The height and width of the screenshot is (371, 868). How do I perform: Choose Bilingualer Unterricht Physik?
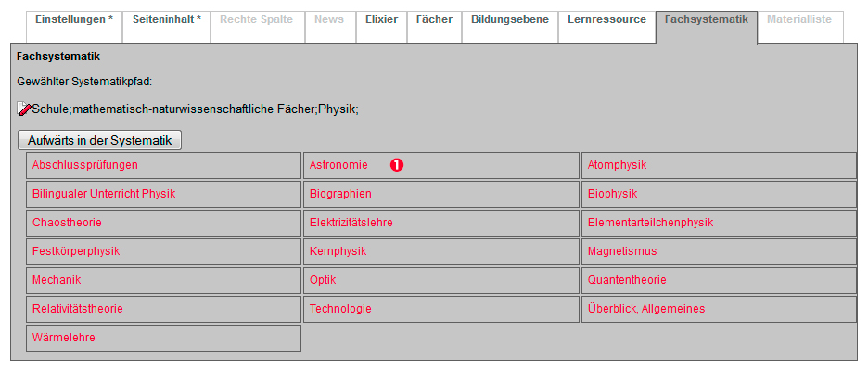click(104, 194)
